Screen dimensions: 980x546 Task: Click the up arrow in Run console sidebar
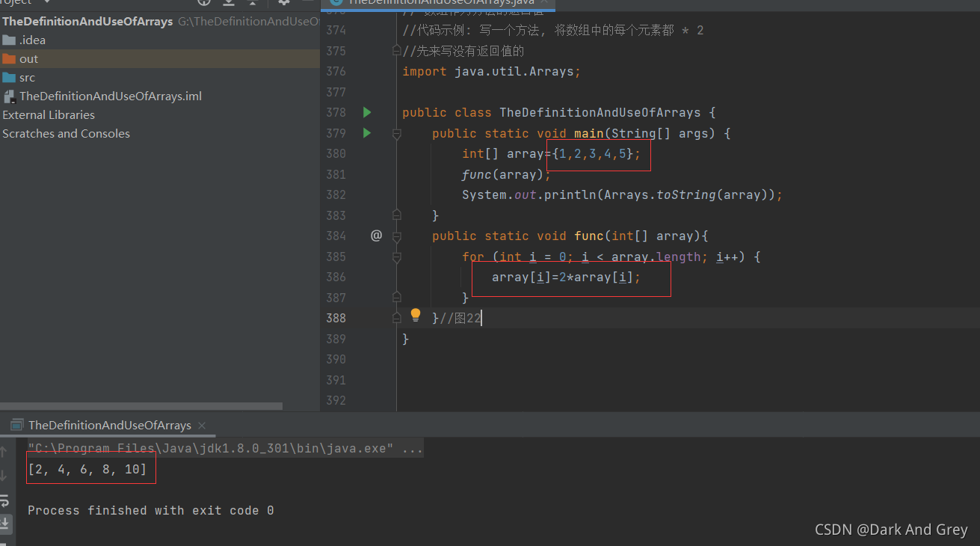[4, 452]
